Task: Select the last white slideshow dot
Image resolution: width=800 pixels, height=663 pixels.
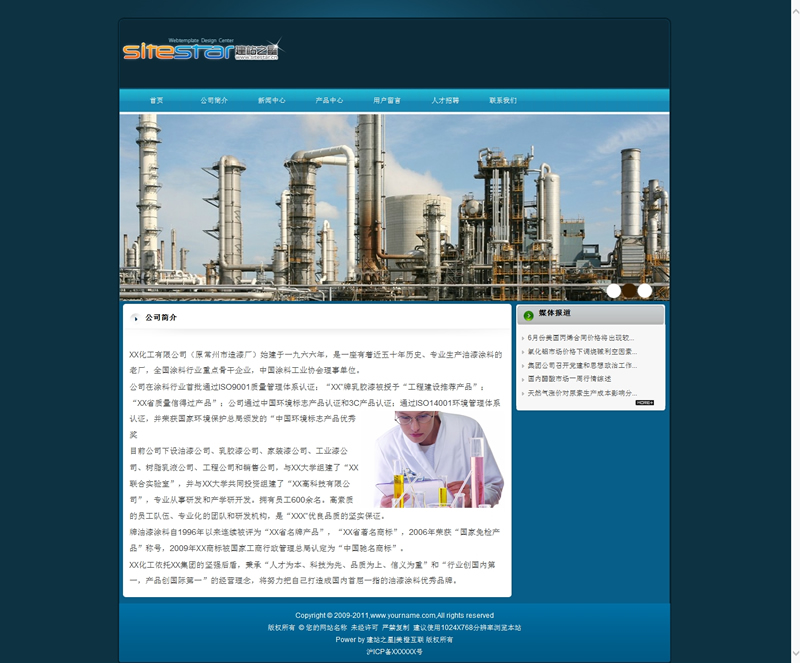Action: (x=645, y=291)
